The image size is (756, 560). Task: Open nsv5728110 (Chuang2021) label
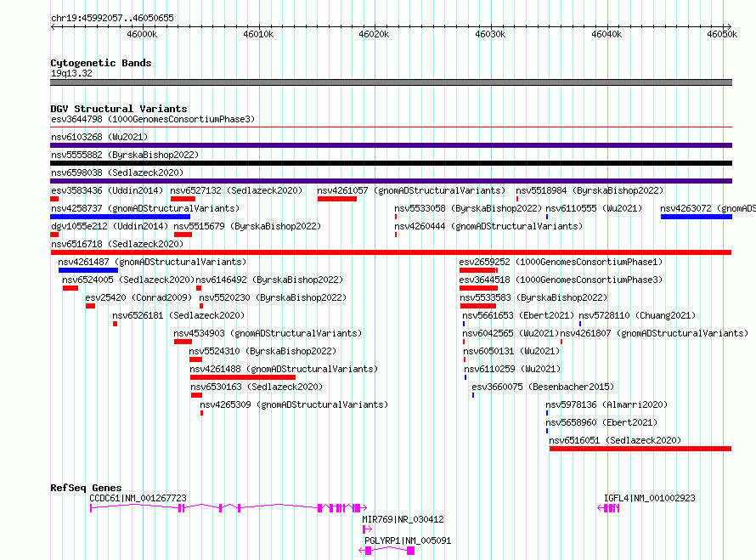tap(637, 315)
